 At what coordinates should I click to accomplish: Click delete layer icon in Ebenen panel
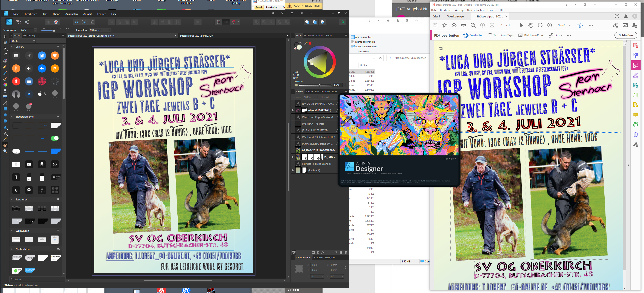coord(346,253)
